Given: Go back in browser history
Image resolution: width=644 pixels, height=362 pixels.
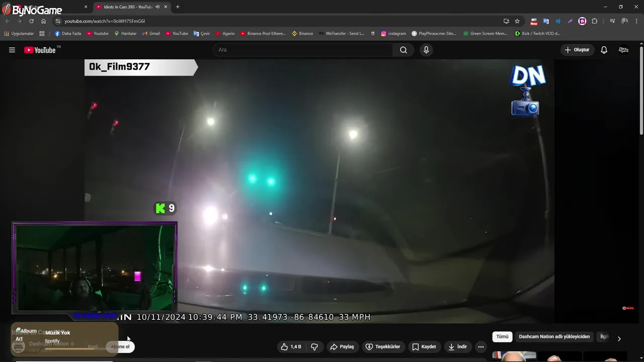Looking at the screenshot, I should pos(8,21).
